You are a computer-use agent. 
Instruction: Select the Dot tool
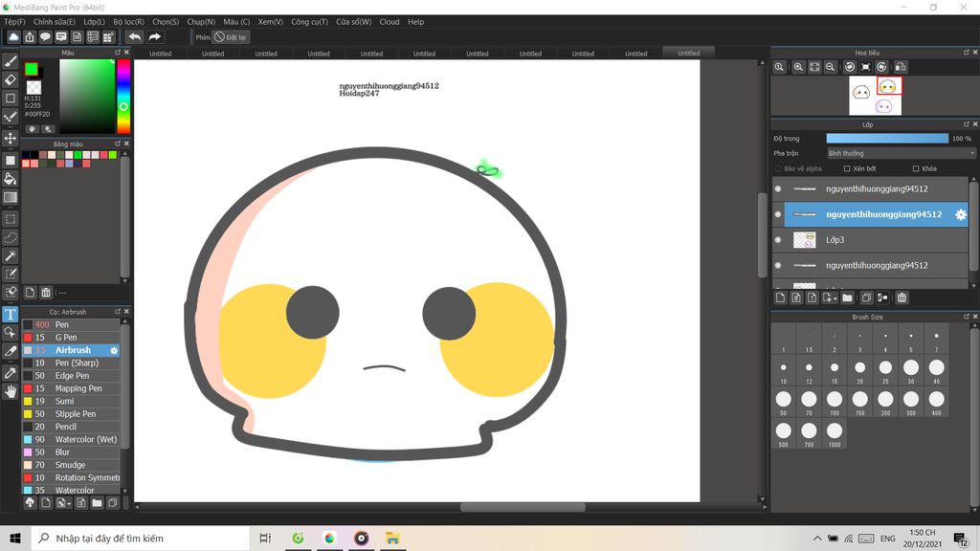click(x=11, y=117)
